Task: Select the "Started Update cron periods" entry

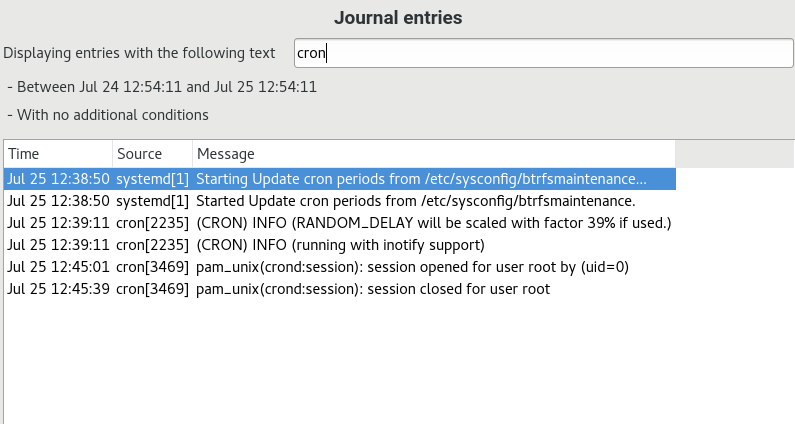Action: [x=415, y=201]
